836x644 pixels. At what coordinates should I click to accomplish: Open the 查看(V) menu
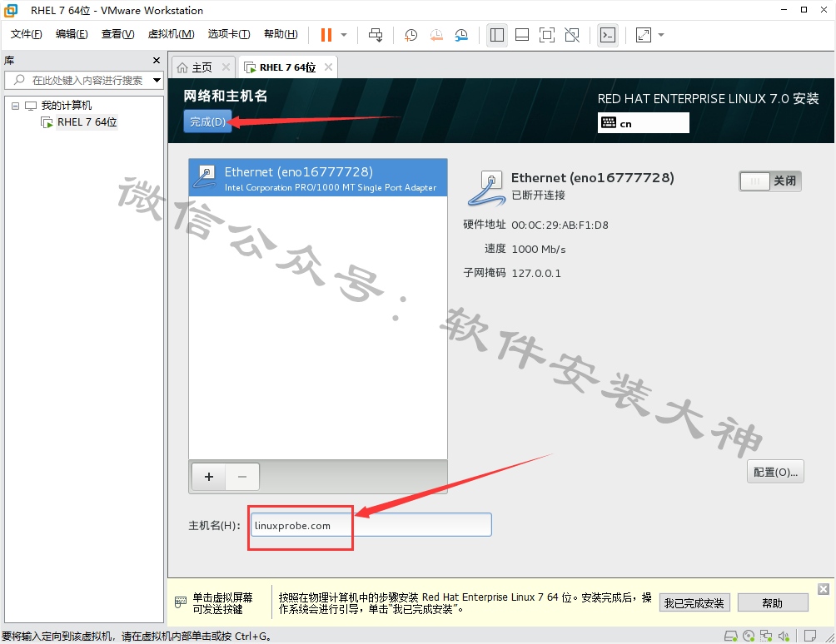[x=118, y=34]
